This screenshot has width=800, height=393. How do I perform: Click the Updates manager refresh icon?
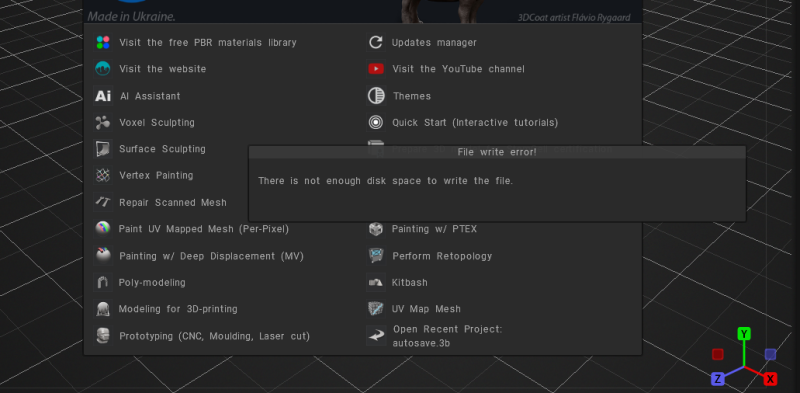click(376, 42)
